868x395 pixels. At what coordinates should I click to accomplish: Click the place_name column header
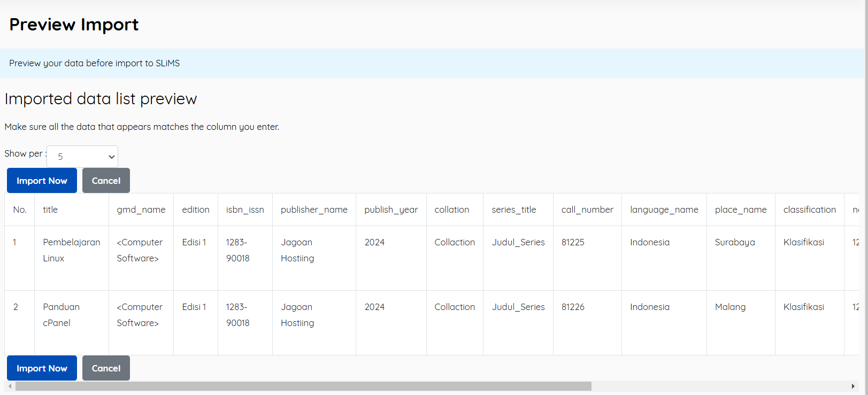[x=741, y=210]
